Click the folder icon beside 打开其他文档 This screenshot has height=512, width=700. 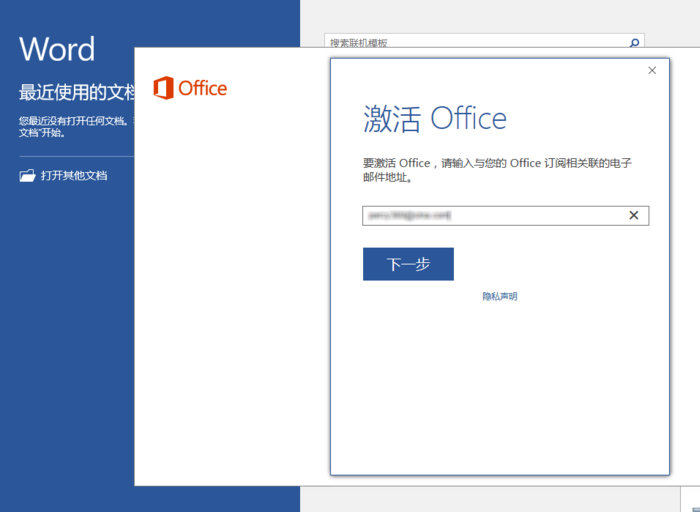27,175
